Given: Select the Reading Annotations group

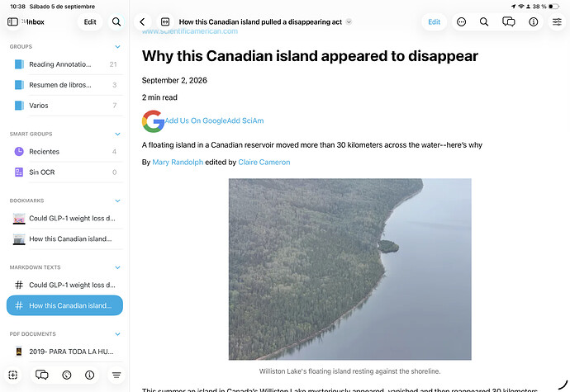Looking at the screenshot, I should click(64, 64).
